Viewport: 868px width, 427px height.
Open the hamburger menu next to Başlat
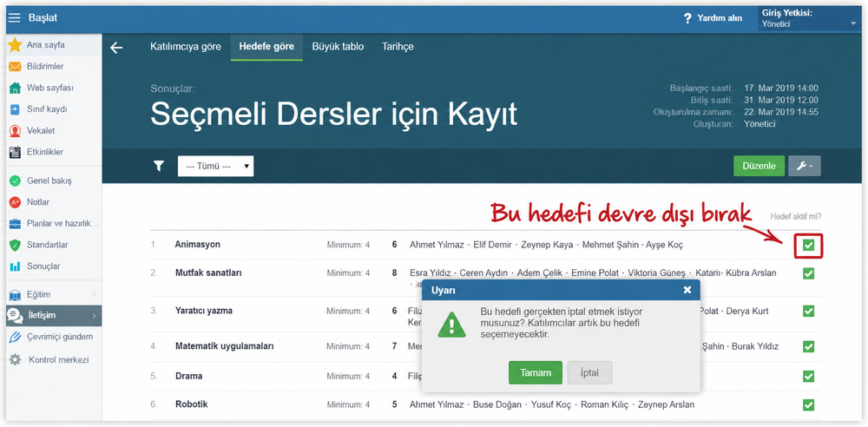click(14, 17)
